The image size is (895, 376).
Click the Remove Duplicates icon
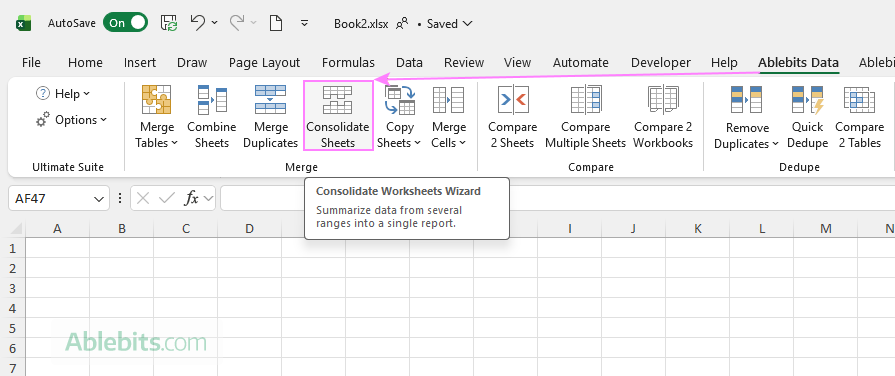[x=747, y=99]
